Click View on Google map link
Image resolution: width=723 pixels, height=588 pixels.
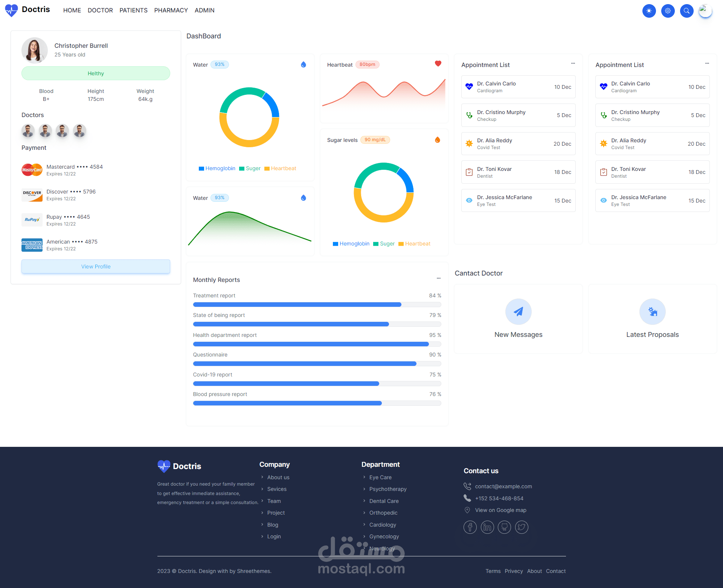pos(500,510)
